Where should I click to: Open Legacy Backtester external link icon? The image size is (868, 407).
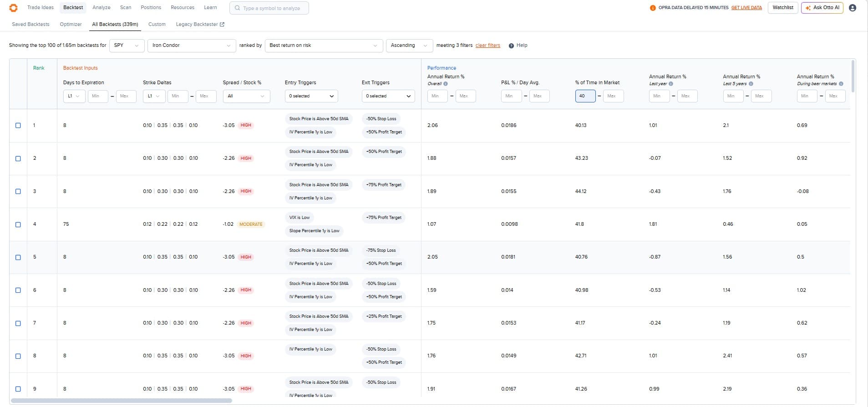pos(222,25)
